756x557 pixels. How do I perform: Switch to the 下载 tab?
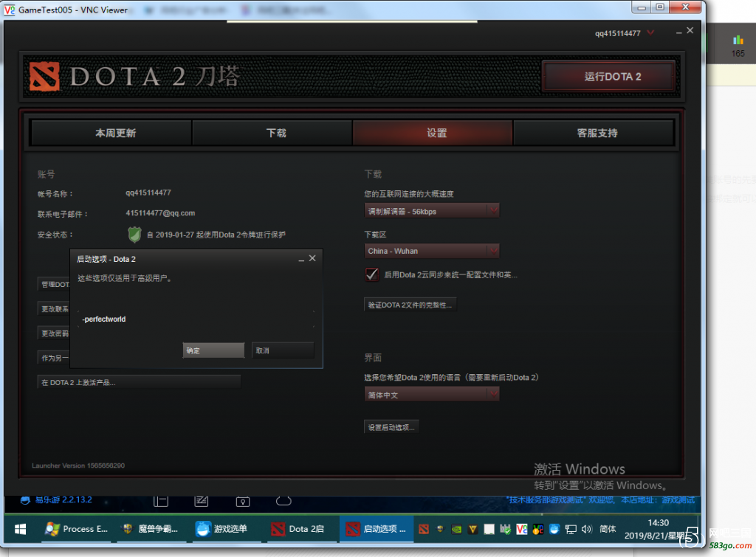tap(272, 133)
